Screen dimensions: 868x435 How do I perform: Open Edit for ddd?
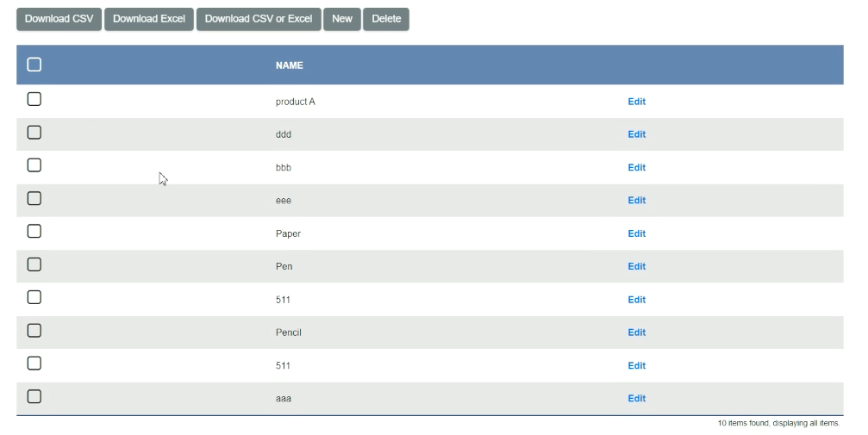(637, 134)
